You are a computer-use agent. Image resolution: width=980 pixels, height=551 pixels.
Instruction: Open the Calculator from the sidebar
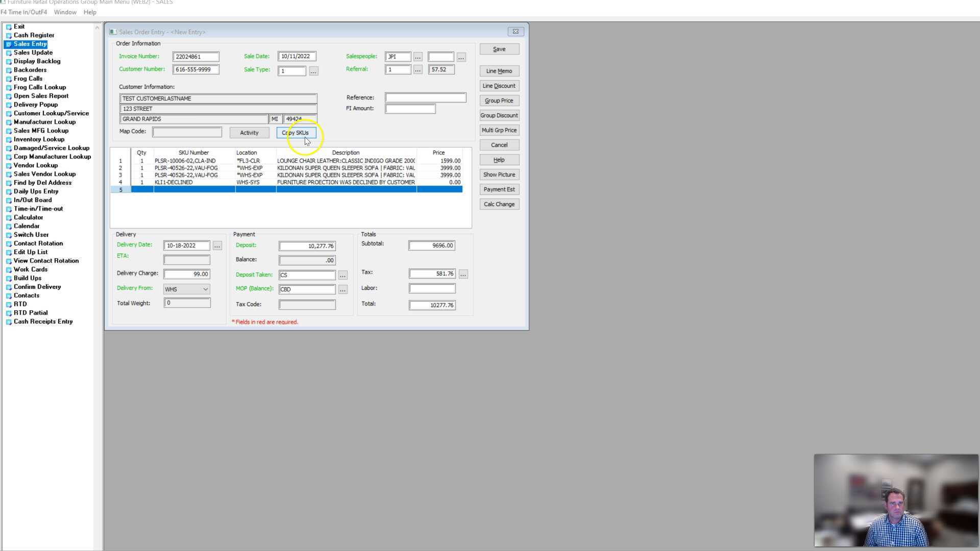(x=28, y=217)
